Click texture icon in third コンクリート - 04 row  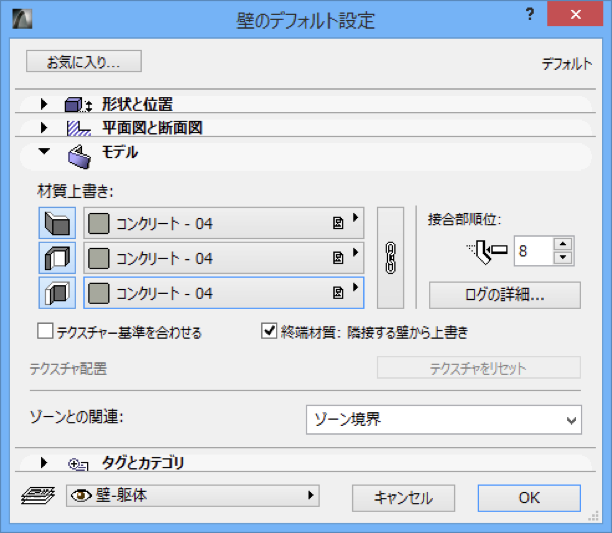coord(338,293)
